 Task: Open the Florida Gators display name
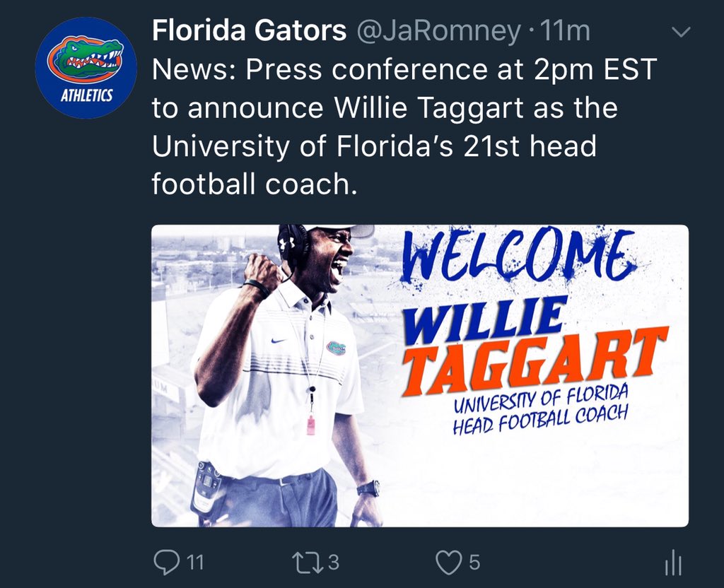click(250, 31)
